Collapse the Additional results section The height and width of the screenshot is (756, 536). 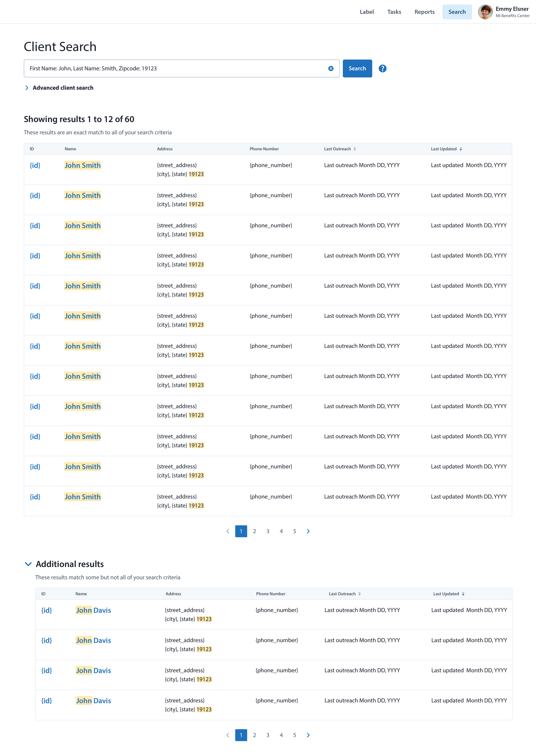28,564
